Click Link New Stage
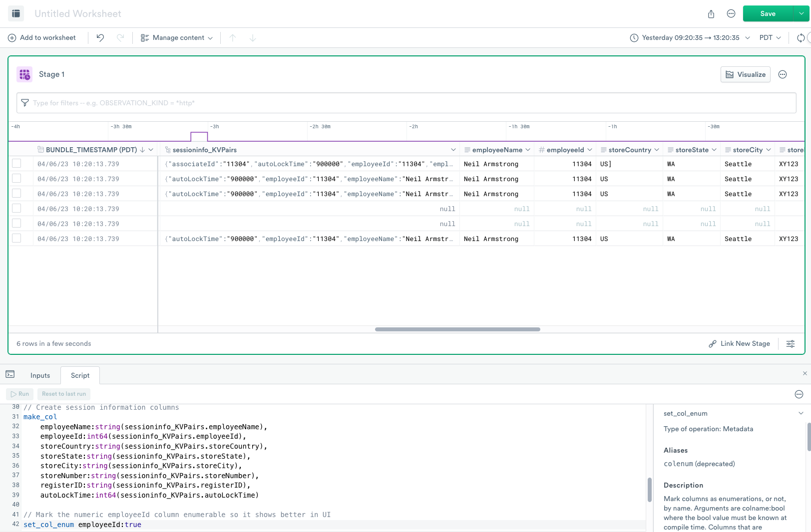This screenshot has height=532, width=811. click(739, 344)
